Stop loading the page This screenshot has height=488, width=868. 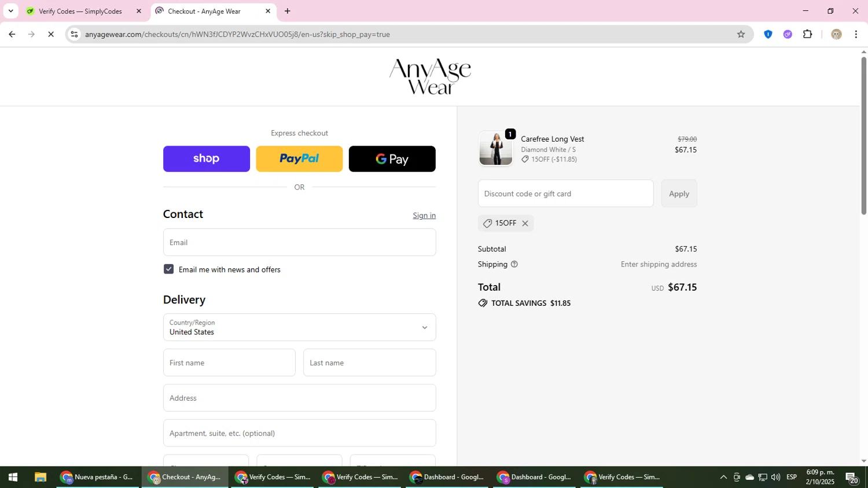[x=51, y=34]
